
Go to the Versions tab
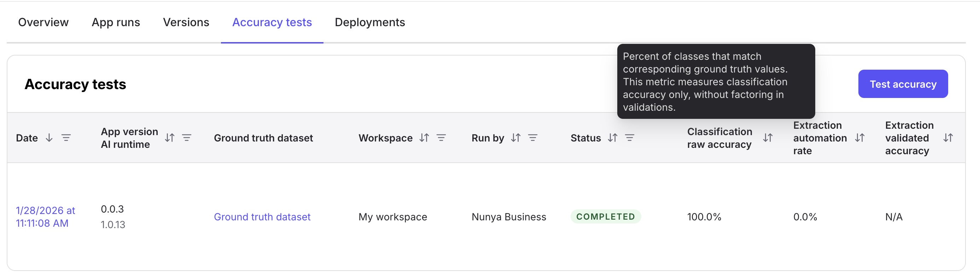(186, 23)
